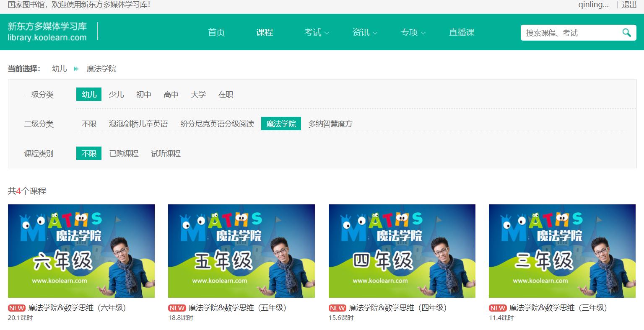Click the search magnifier icon
This screenshot has height=330, width=644.
pyautogui.click(x=626, y=32)
